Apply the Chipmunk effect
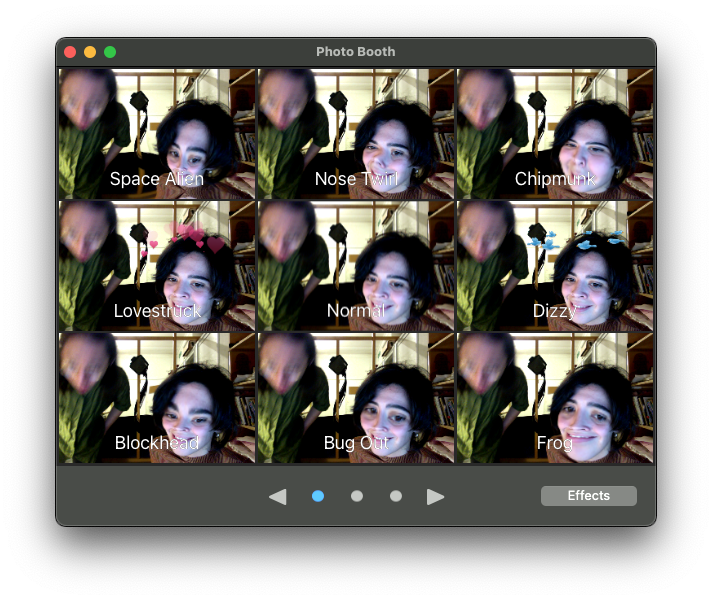 tap(555, 134)
